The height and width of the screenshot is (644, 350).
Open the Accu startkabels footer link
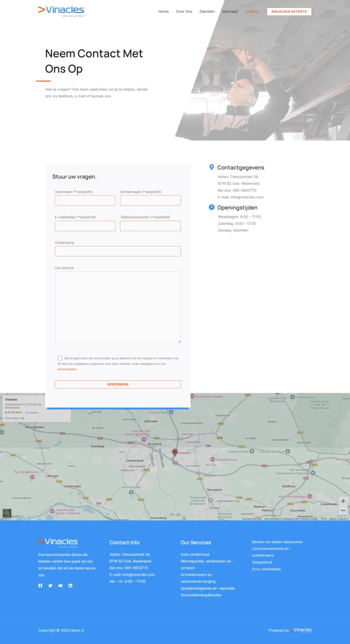pos(266,569)
